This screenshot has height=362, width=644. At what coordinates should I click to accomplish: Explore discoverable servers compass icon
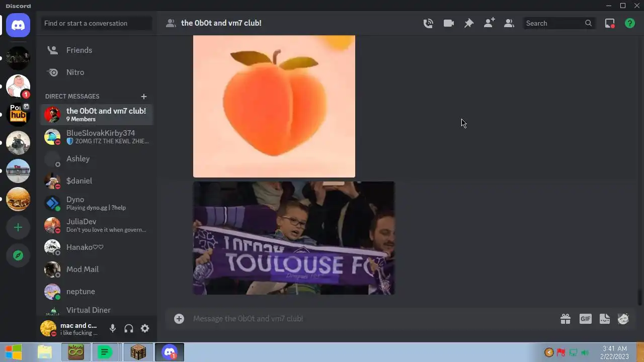18,255
